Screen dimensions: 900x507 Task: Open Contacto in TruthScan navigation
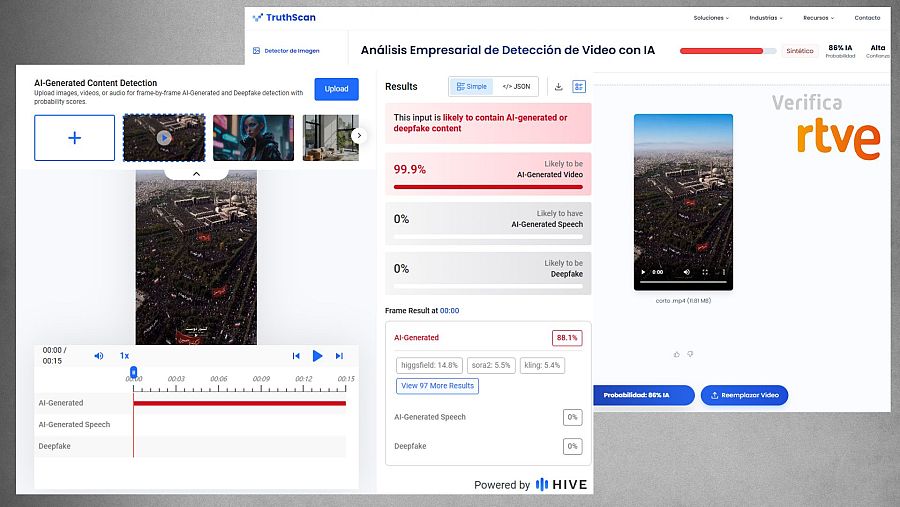pyautogui.click(x=867, y=18)
